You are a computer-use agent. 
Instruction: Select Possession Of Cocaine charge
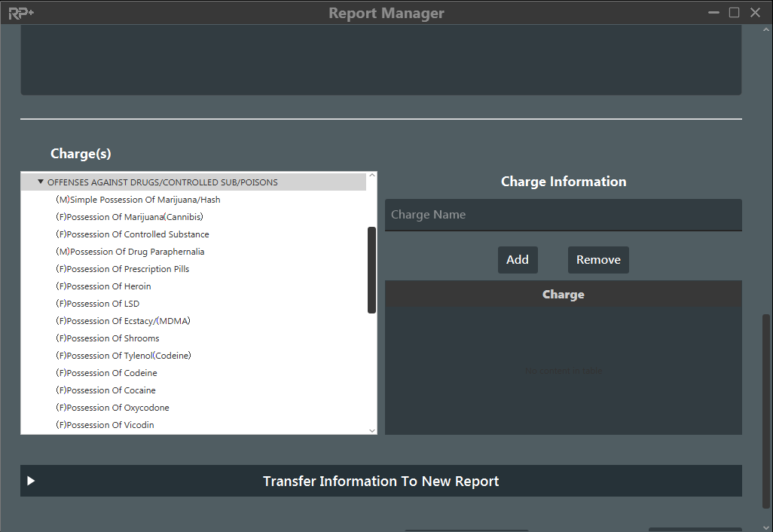point(105,390)
